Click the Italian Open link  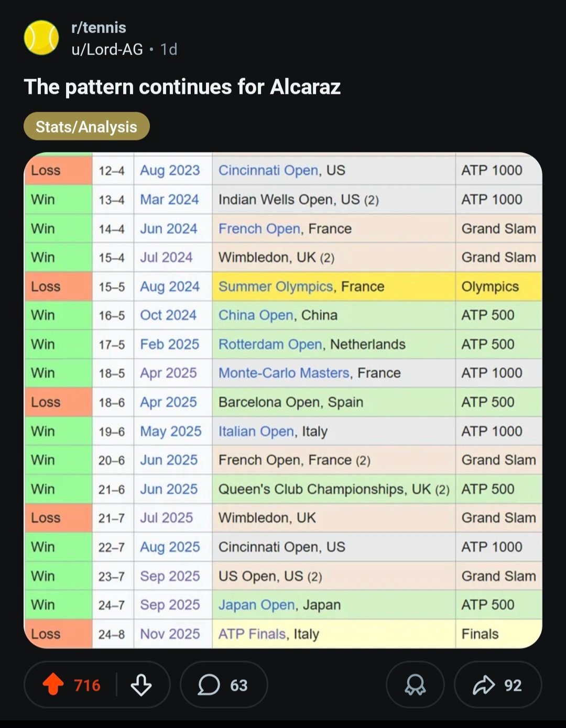pos(256,431)
